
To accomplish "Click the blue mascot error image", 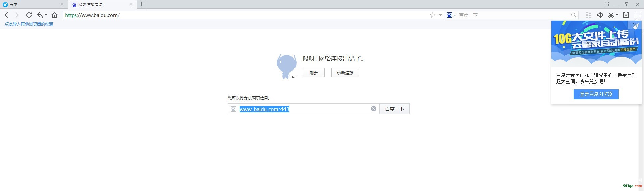I will tap(286, 66).
